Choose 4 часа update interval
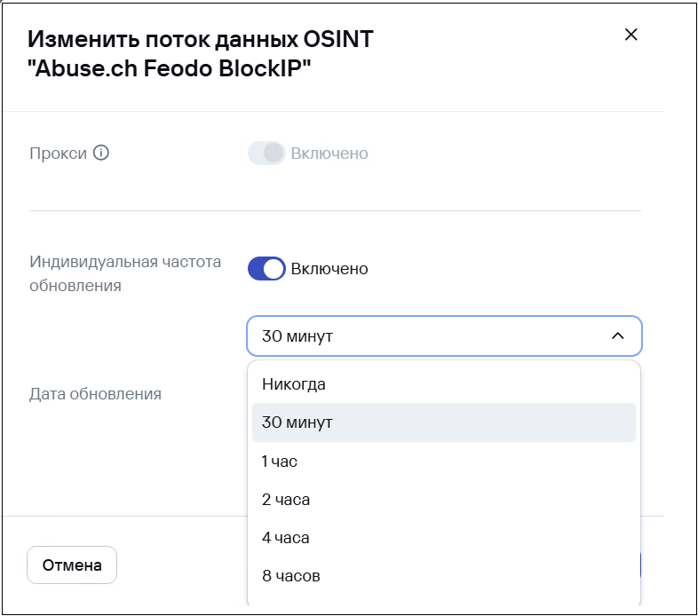 (444, 538)
